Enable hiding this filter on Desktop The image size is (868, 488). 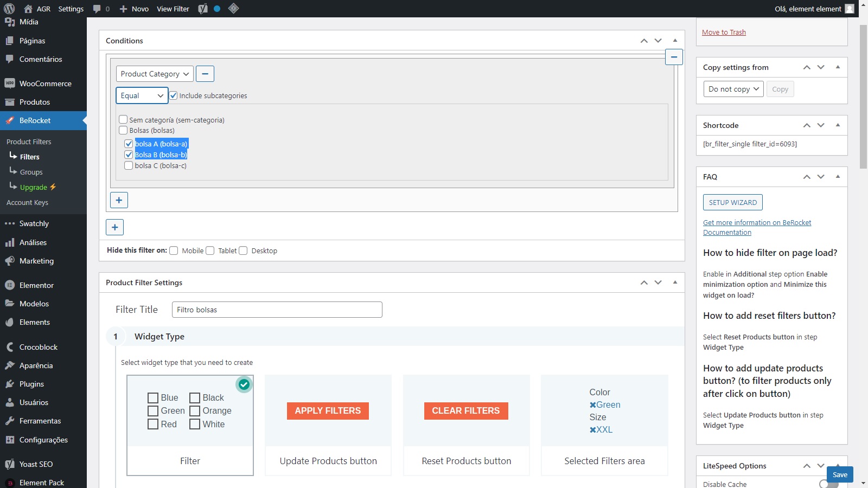pyautogui.click(x=243, y=251)
